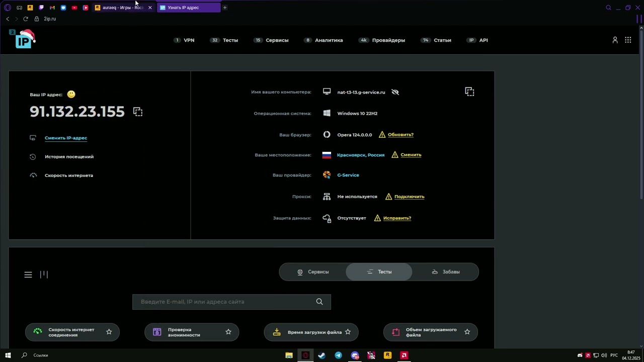Click the G-Service provider link
Screen dimensions: 644x362
point(348,175)
